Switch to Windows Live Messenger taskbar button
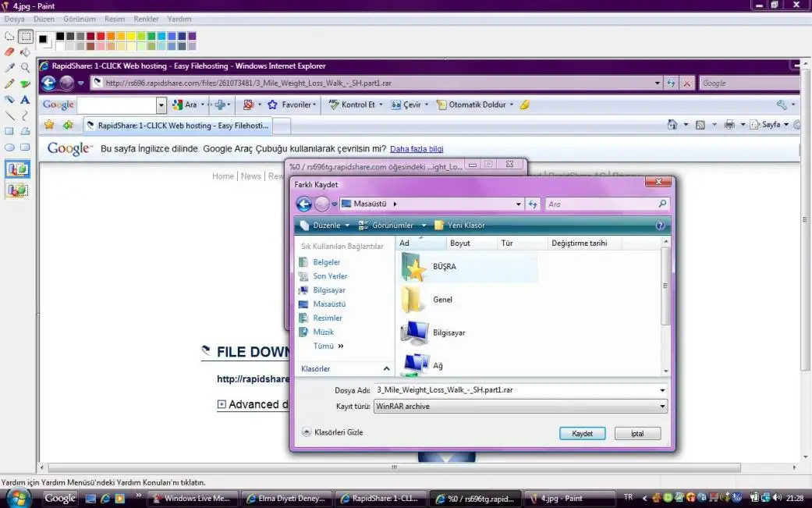 click(193, 498)
